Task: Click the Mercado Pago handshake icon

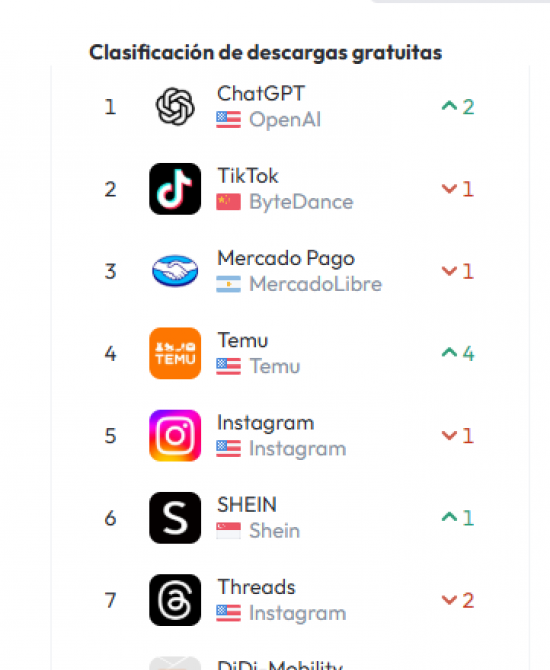Action: tap(175, 271)
